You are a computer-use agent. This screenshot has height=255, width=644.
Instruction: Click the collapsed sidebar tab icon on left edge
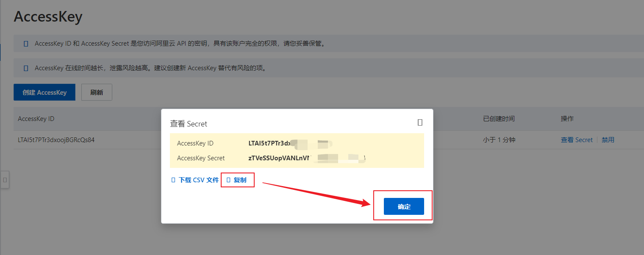point(5,180)
